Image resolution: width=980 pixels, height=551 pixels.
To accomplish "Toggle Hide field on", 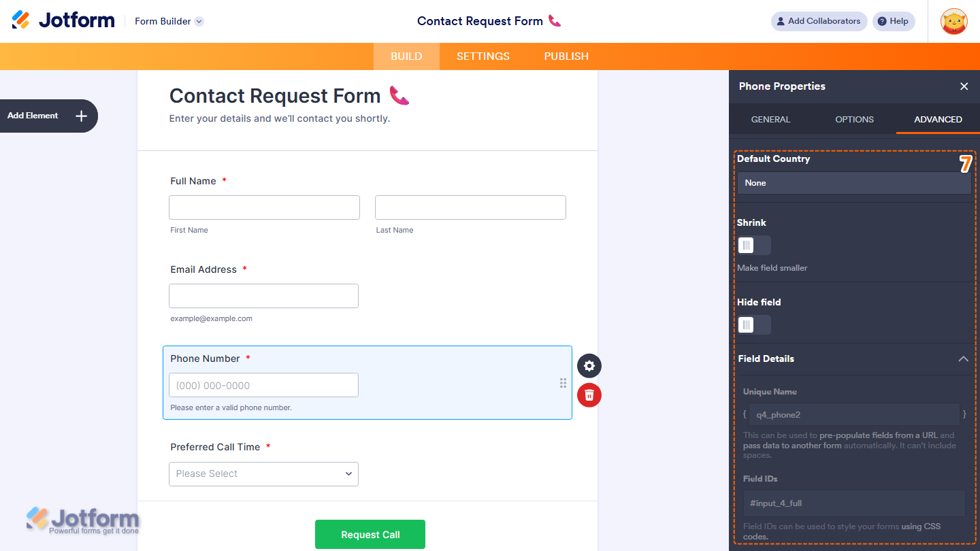I will coord(753,324).
